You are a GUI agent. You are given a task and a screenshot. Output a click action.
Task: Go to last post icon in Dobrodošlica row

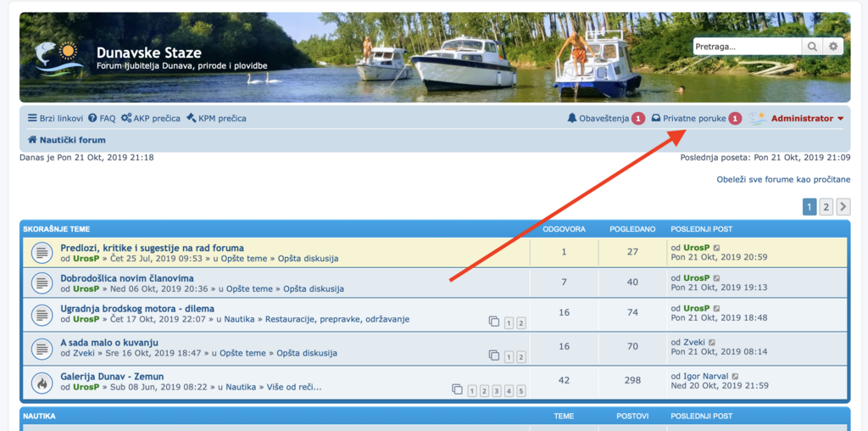tap(717, 277)
